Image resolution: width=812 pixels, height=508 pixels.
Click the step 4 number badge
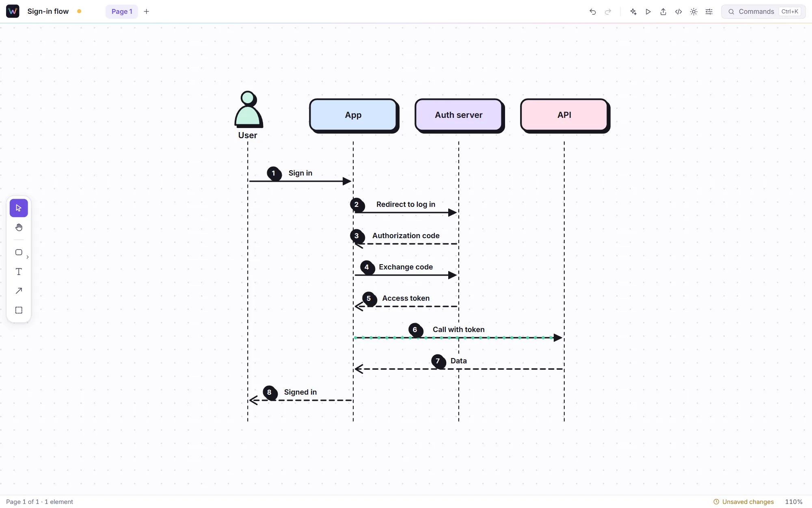[x=367, y=267]
